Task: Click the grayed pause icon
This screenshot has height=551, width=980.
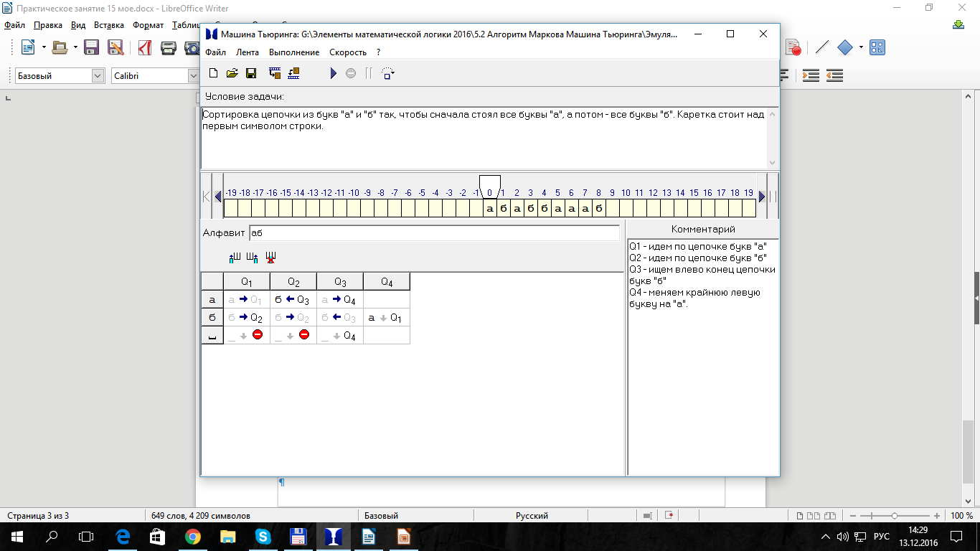Action: [369, 73]
